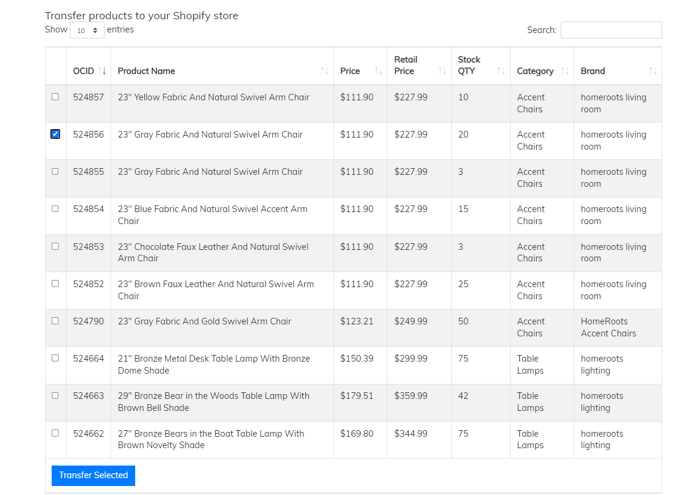
Task: Click the Transfer Selected button
Action: [93, 475]
